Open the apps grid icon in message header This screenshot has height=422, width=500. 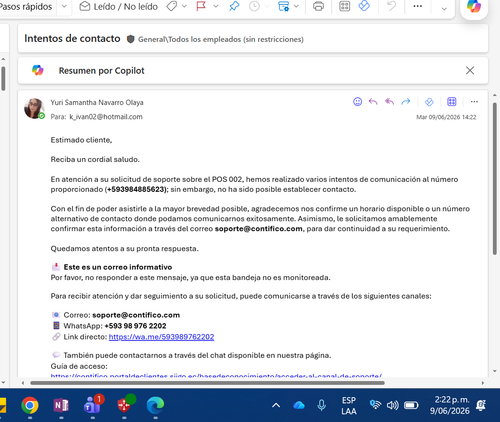click(452, 102)
